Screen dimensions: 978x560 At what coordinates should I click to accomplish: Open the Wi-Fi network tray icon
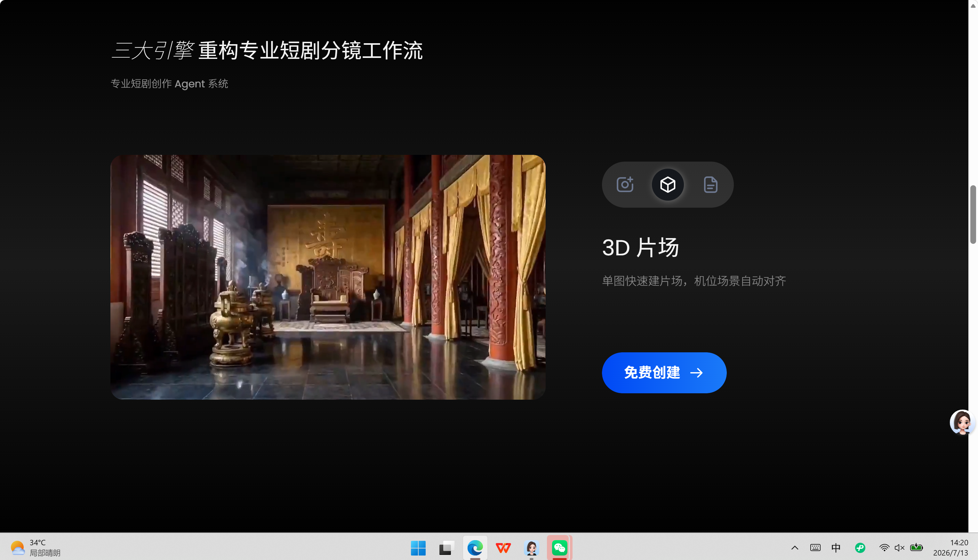(884, 548)
